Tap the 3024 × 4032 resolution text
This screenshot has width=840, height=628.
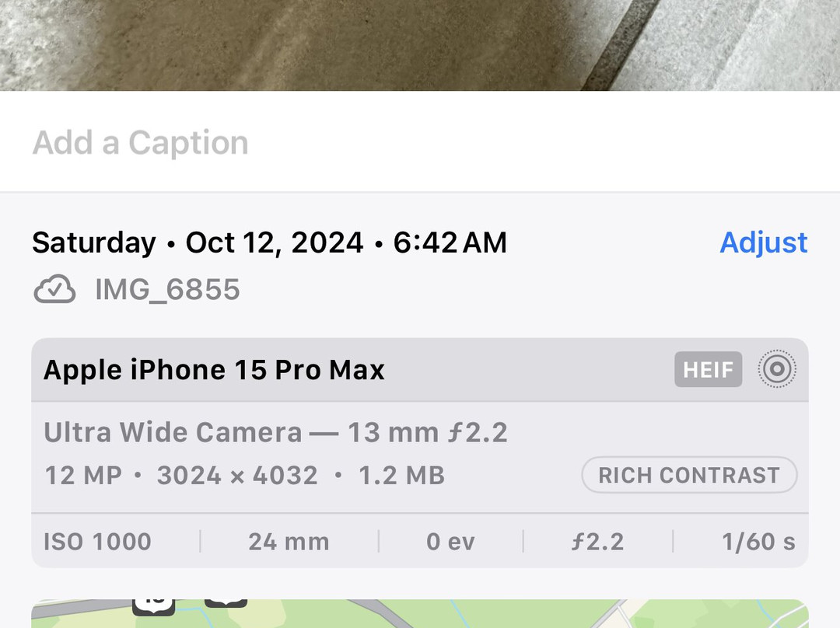point(237,476)
